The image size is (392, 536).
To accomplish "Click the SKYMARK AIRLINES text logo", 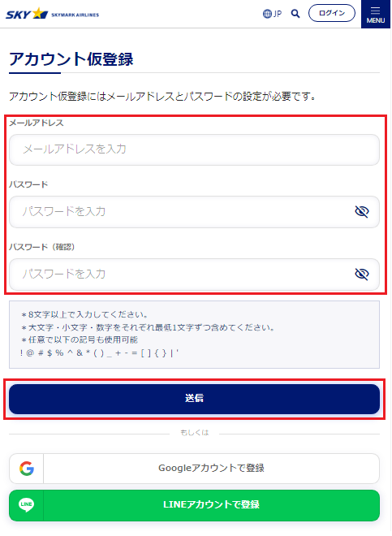I will pyautogui.click(x=75, y=15).
